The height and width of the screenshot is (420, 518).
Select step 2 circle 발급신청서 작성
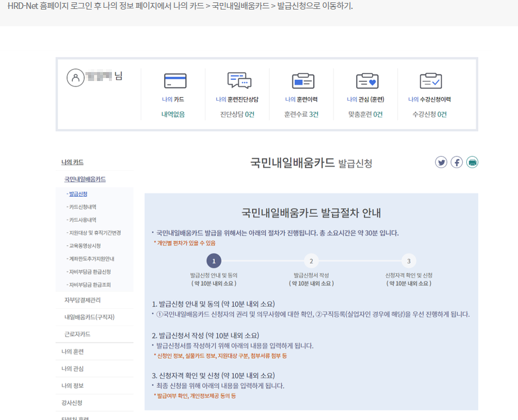click(311, 261)
